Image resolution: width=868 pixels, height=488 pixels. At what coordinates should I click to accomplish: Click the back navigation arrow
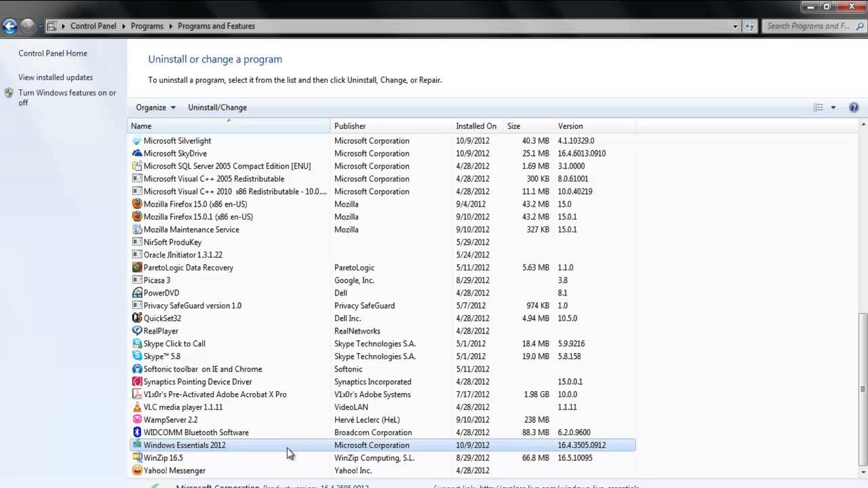(x=9, y=26)
